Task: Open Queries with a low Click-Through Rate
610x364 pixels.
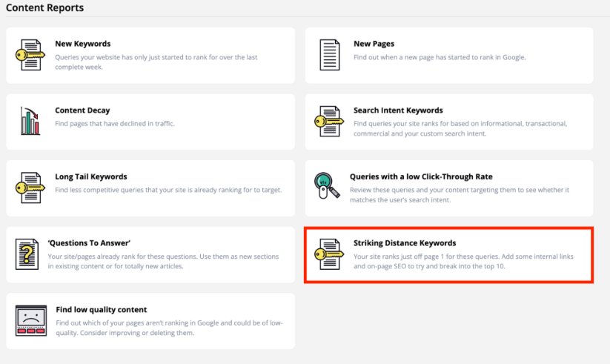Action: pos(421,176)
